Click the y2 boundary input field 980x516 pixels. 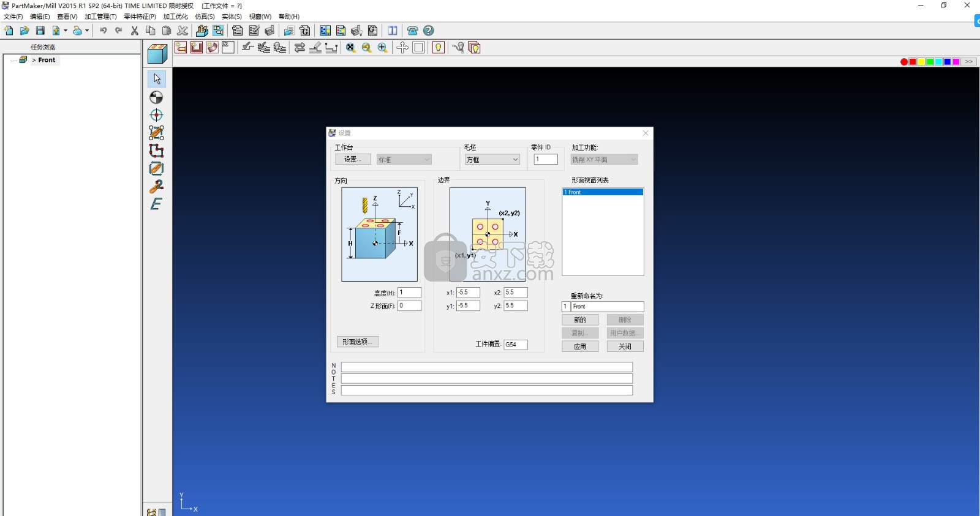pyautogui.click(x=516, y=305)
